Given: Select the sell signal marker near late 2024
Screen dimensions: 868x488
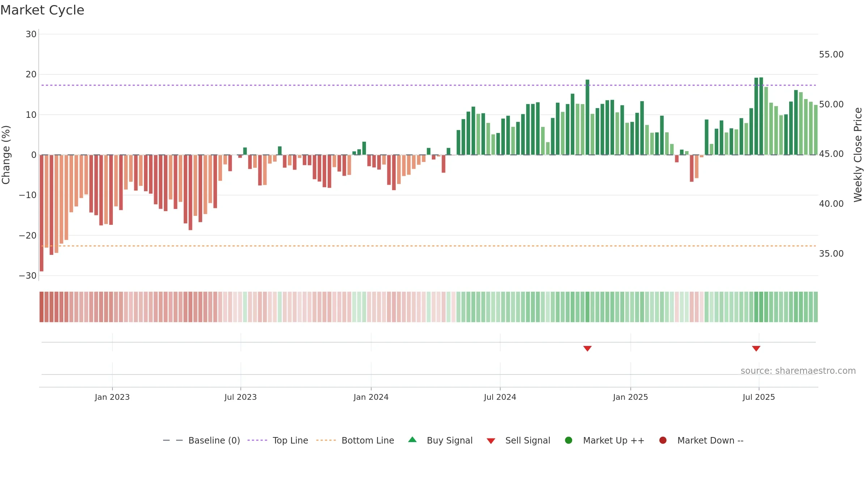Looking at the screenshot, I should (587, 348).
